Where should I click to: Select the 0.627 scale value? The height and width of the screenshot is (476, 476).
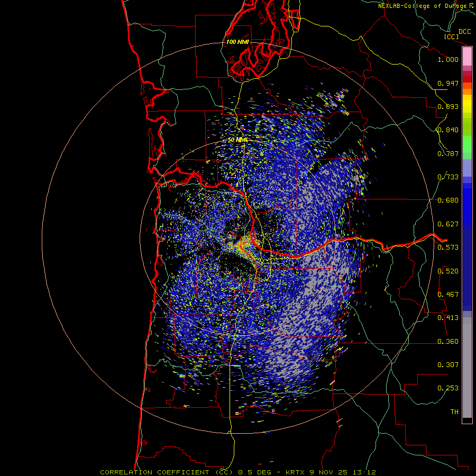448,224
